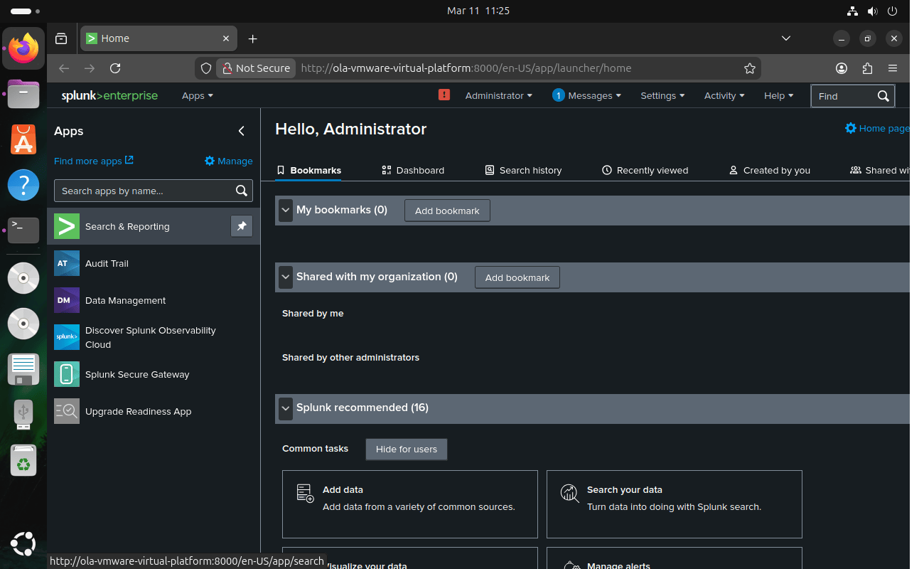Screen dimensions: 924x569
Task: Click the Upgrade Readiness App icon
Action: pos(67,411)
